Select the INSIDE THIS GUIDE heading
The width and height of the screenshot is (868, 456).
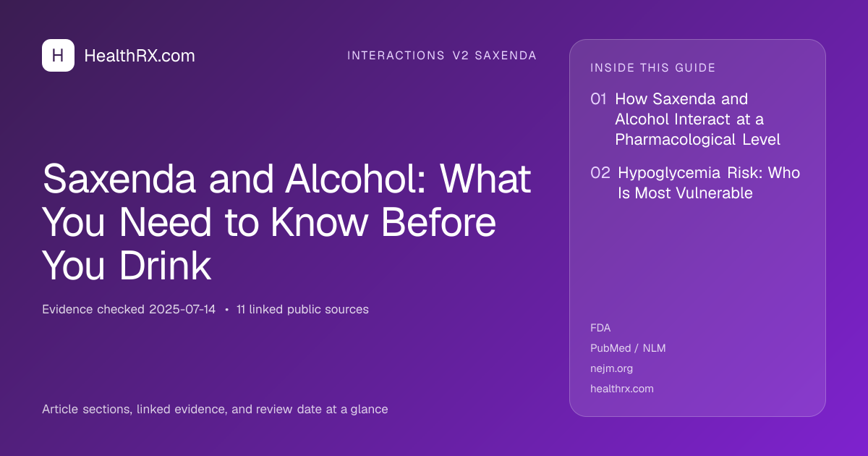point(653,68)
